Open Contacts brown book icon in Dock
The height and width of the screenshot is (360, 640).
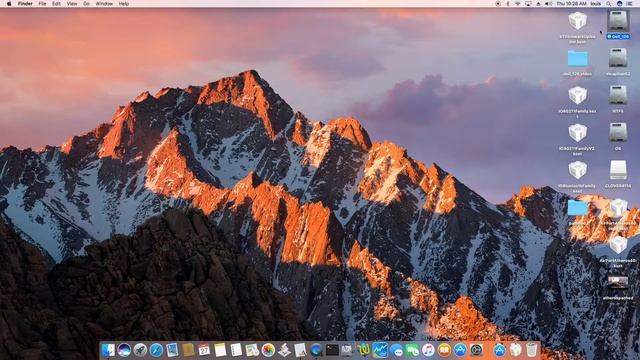click(x=188, y=350)
